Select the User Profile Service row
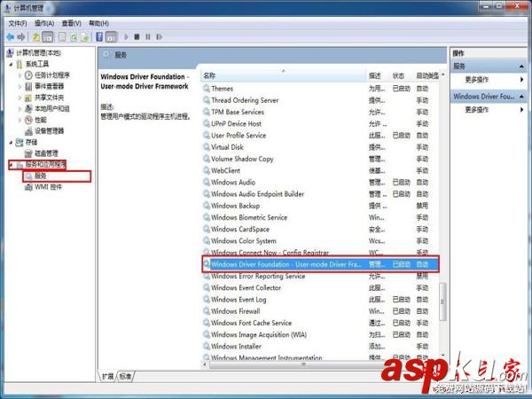The height and width of the screenshot is (399, 532). (x=320, y=136)
